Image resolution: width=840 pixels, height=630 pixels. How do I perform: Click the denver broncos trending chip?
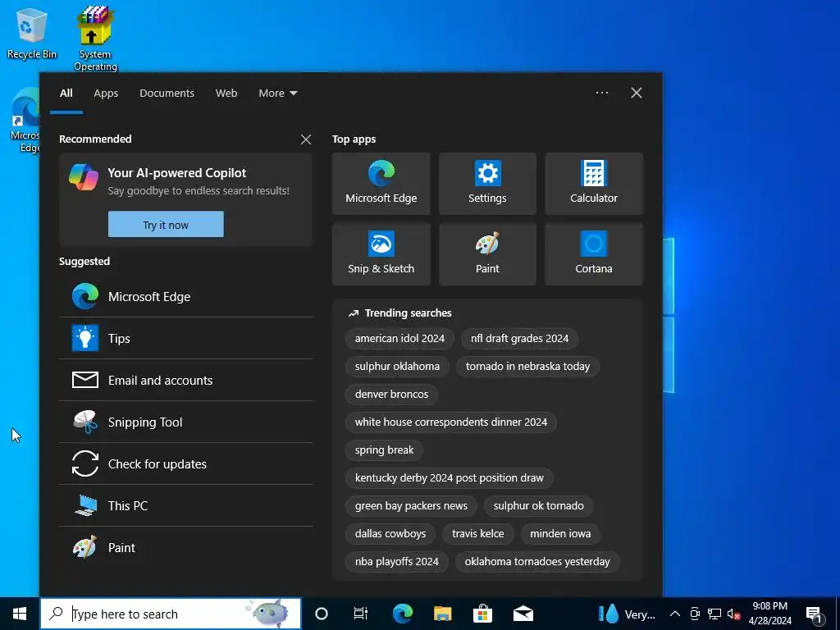coord(391,395)
